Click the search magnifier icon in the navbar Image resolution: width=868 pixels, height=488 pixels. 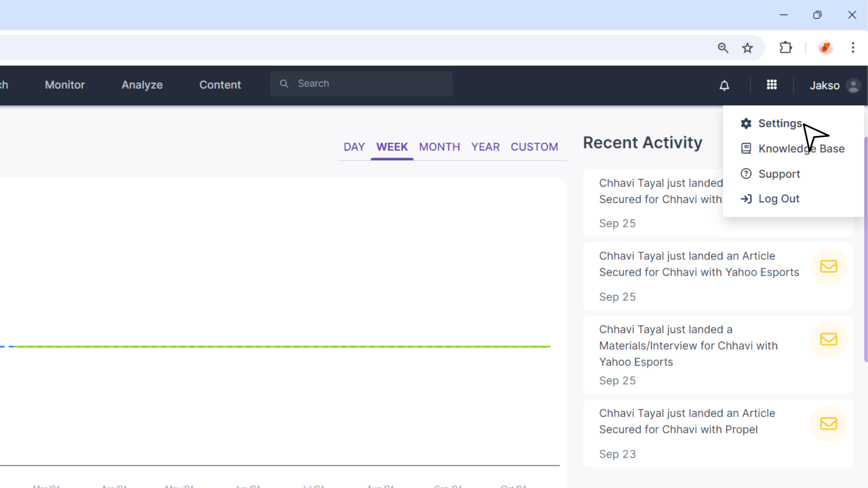click(284, 84)
